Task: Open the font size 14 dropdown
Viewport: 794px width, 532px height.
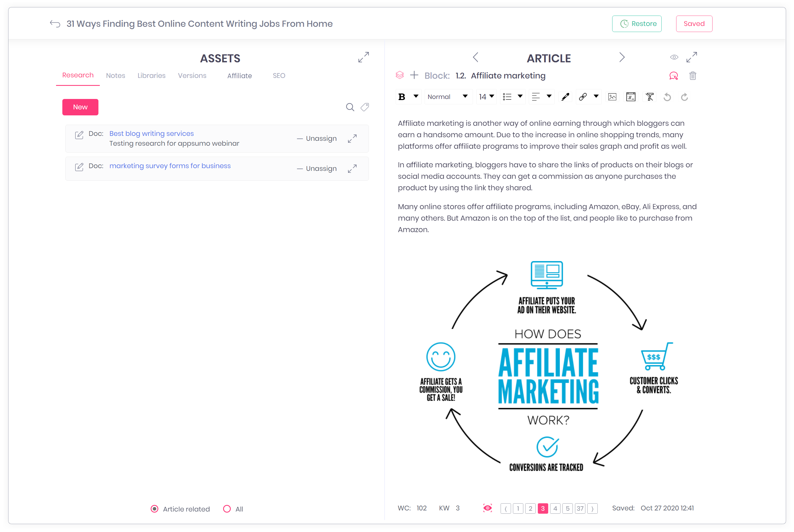Action: (x=486, y=97)
